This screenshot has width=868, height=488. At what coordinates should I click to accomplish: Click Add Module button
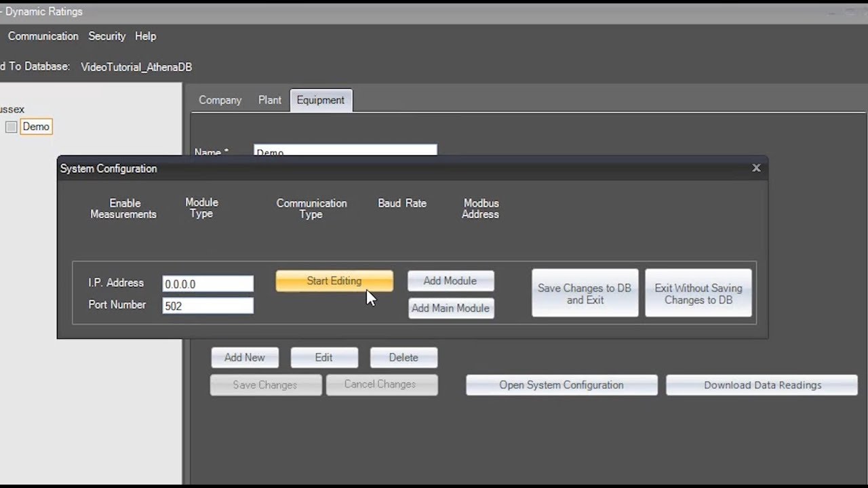450,281
